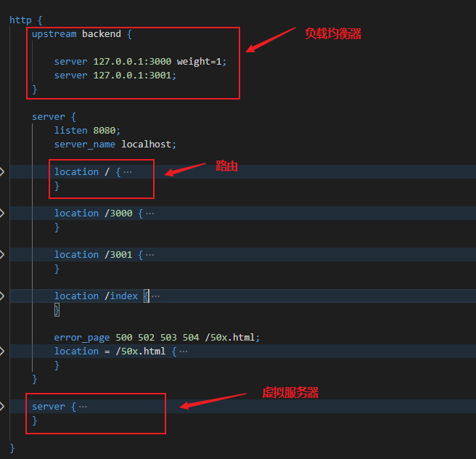The width and height of the screenshot is (476, 459).
Task: Unfold the location = /50x.html gutter chevron
Action: 2,351
